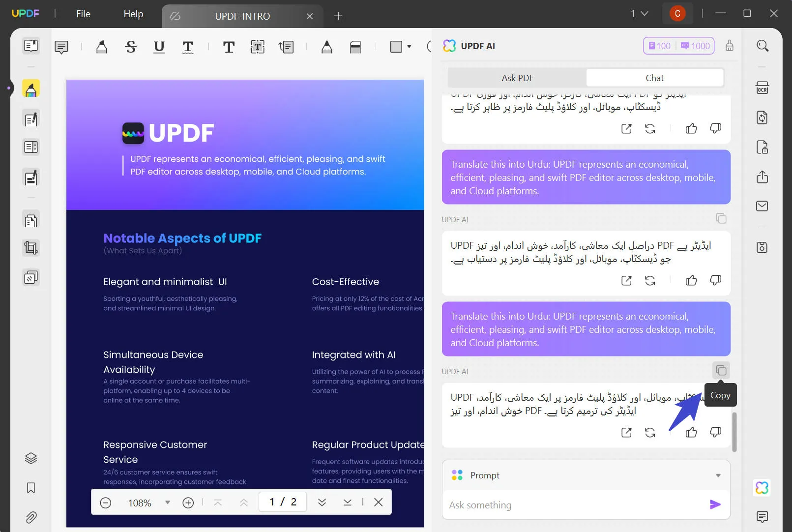Toggle the UPDF AI panel icon
Image resolution: width=792 pixels, height=532 pixels.
tap(763, 488)
